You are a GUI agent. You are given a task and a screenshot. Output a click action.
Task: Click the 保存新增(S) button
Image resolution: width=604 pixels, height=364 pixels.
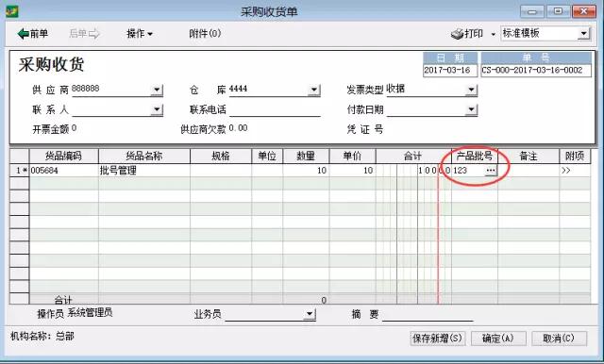click(438, 339)
